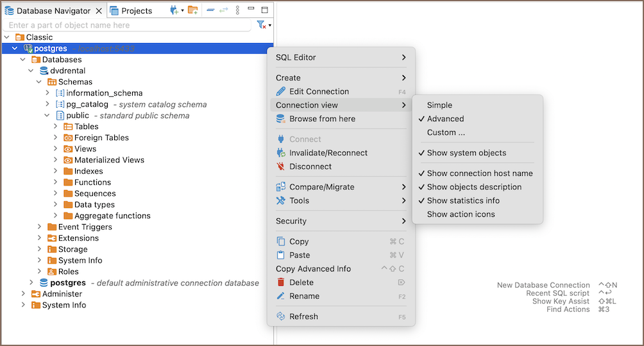
Task: Choose Edit Connection from context menu
Action: point(319,92)
